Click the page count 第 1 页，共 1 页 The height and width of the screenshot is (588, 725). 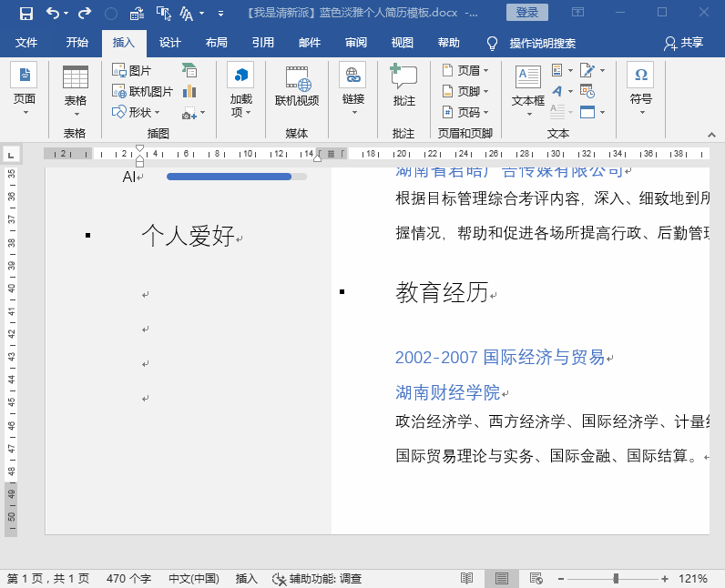click(x=48, y=578)
